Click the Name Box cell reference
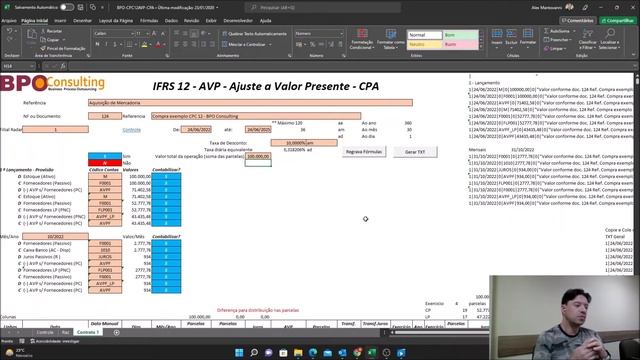This screenshot has width=640, height=360. [x=18, y=66]
